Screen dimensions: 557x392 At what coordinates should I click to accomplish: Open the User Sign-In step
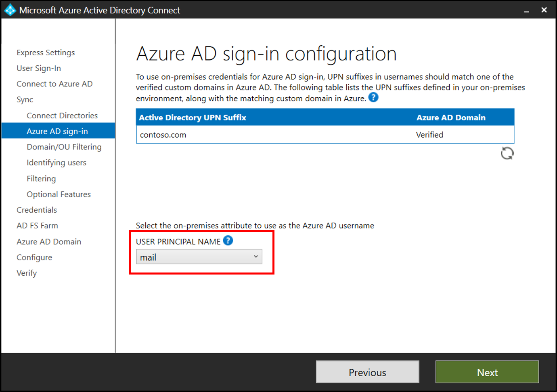[x=39, y=68]
